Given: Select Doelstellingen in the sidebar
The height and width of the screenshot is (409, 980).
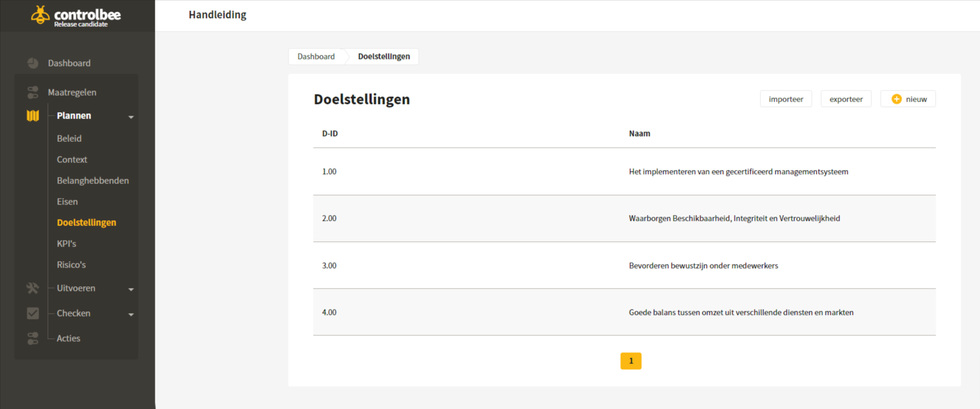Looking at the screenshot, I should pyautogui.click(x=86, y=223).
